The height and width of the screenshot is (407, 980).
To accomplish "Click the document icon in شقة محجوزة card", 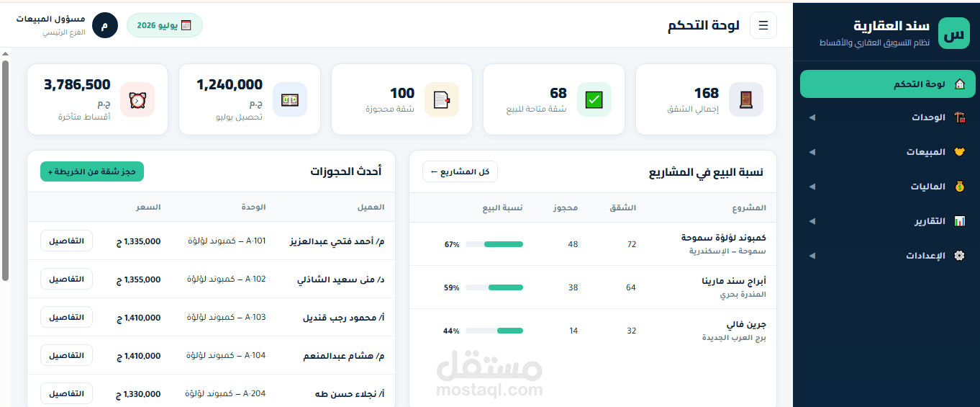I will coord(442,99).
